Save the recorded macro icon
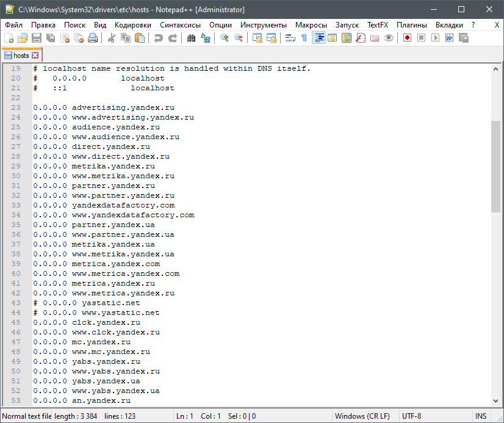The image size is (504, 423). click(464, 38)
